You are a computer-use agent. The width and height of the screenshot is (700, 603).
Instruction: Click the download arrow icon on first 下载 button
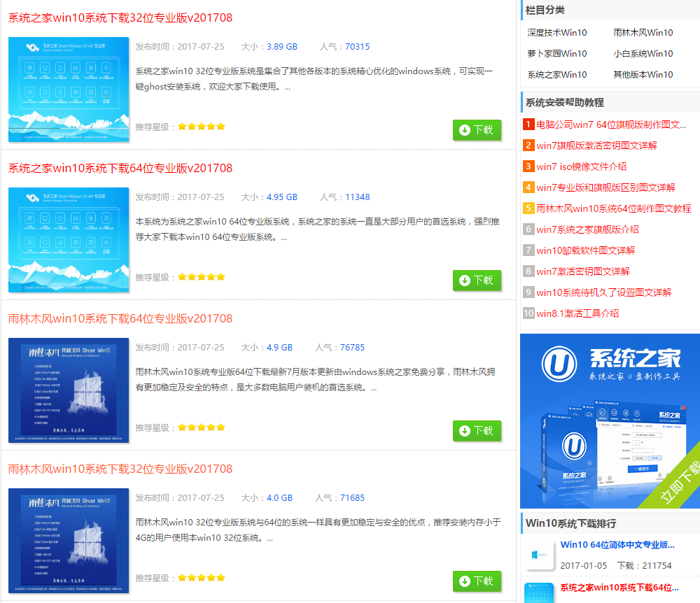tap(464, 130)
